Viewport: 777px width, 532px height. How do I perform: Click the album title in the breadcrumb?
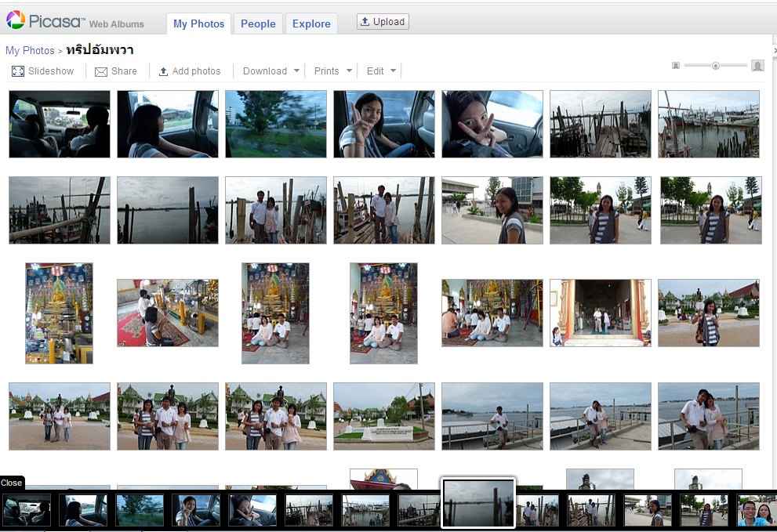tap(100, 50)
